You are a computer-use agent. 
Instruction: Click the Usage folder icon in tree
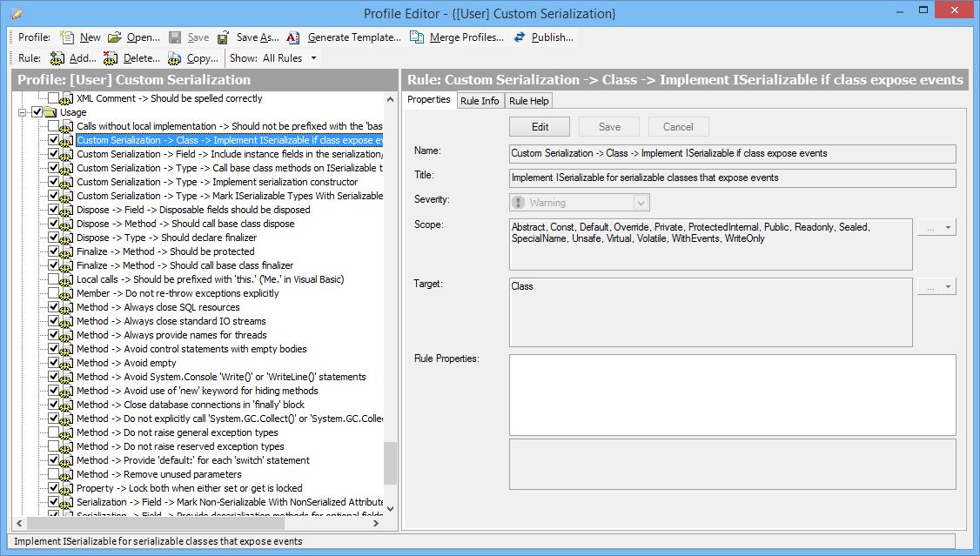point(50,112)
